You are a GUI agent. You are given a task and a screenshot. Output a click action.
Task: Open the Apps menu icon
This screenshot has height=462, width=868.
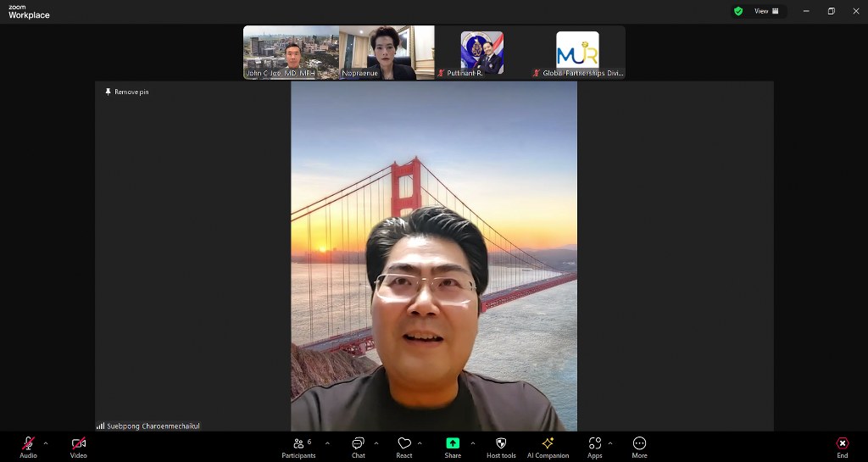(x=594, y=447)
